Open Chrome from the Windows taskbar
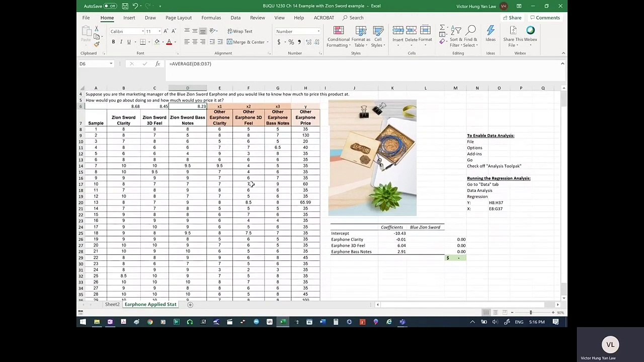This screenshot has height=362, width=644. 150,322
